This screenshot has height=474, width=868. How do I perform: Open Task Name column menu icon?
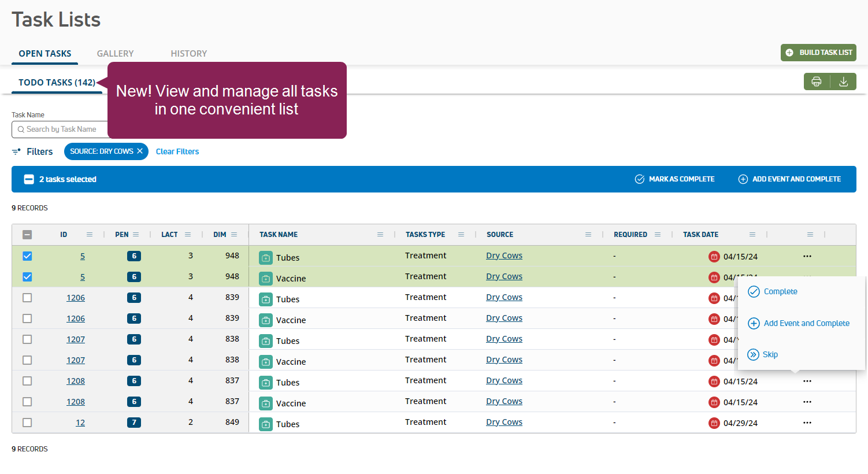click(380, 235)
